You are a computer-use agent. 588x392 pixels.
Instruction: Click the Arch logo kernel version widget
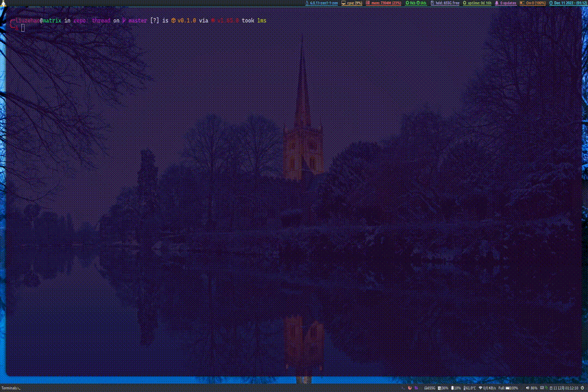coord(321,3)
